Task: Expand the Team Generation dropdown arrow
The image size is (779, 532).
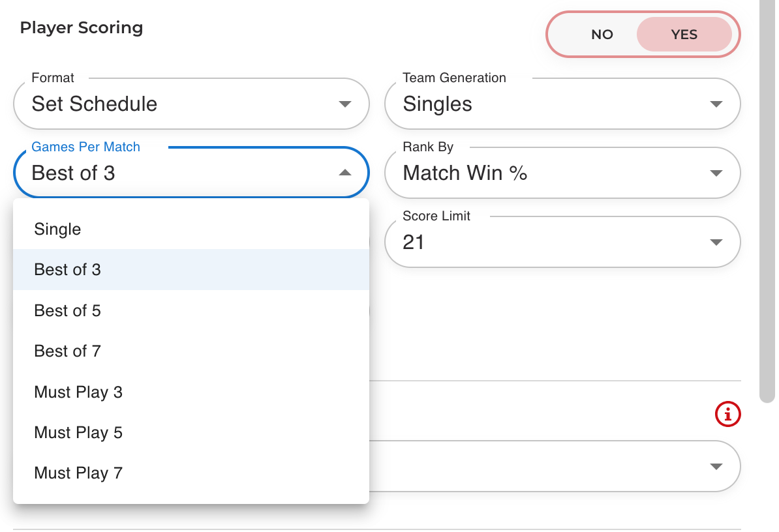Action: pos(716,104)
